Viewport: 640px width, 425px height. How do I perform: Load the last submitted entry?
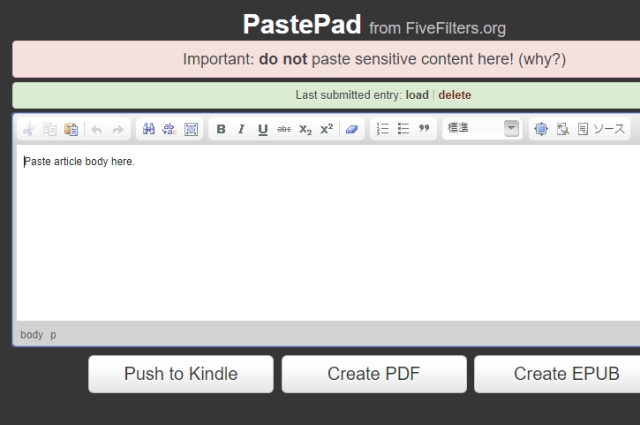[416, 96]
